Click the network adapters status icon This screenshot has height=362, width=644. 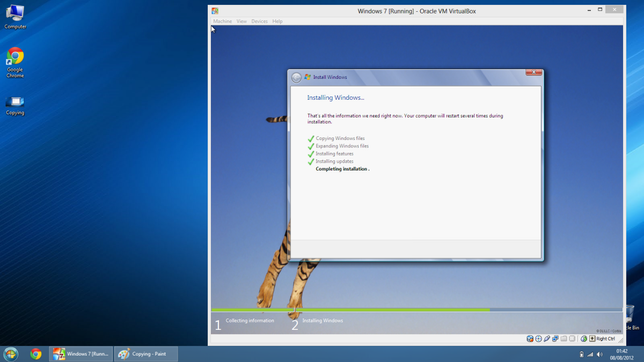(x=555, y=338)
